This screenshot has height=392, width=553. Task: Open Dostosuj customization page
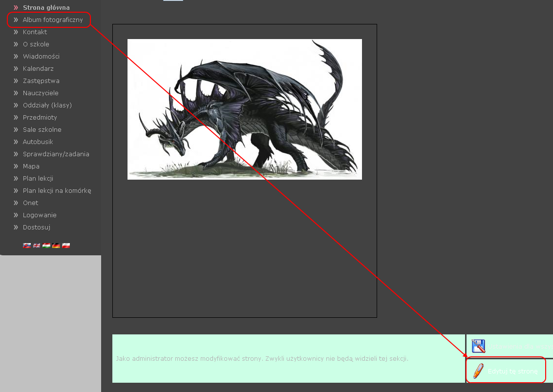coord(36,227)
